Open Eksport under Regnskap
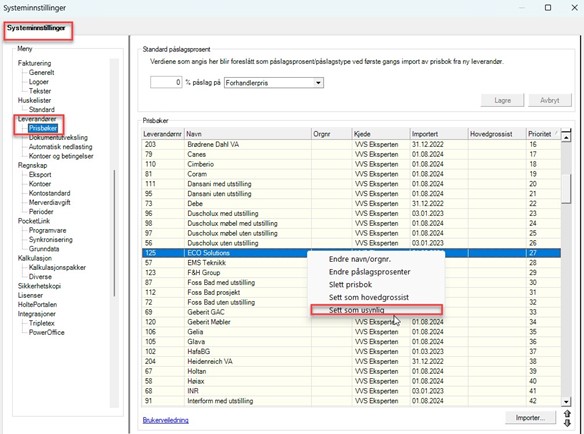This screenshot has height=434, width=584. click(x=40, y=174)
